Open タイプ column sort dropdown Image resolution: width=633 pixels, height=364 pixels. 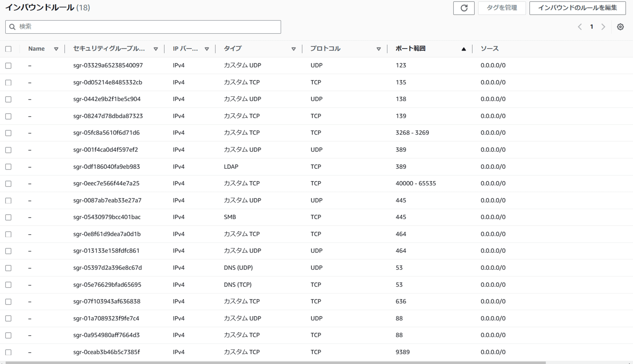click(293, 49)
